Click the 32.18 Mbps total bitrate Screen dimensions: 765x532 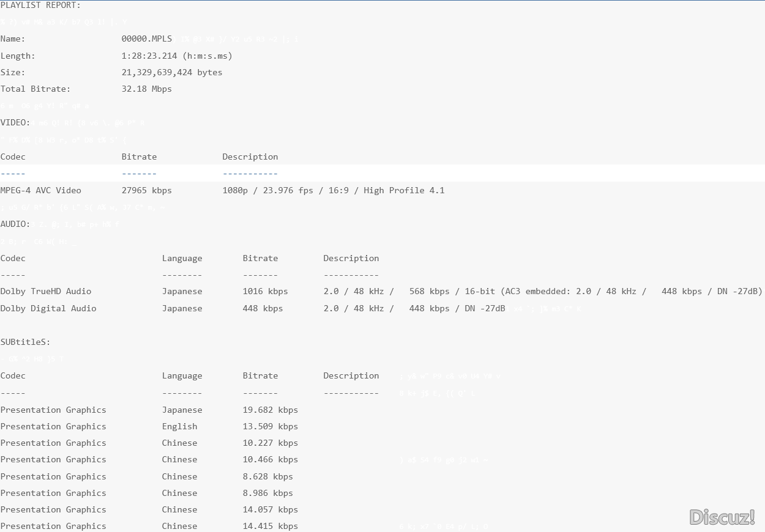(x=147, y=89)
